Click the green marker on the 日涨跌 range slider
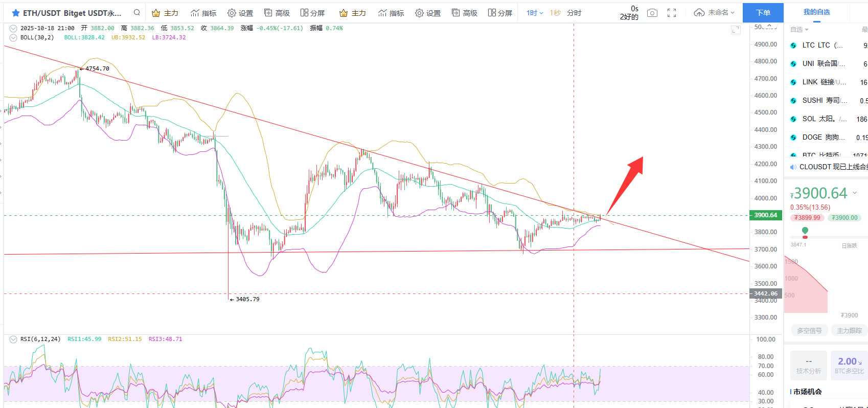The height and width of the screenshot is (408, 868). 805,231
